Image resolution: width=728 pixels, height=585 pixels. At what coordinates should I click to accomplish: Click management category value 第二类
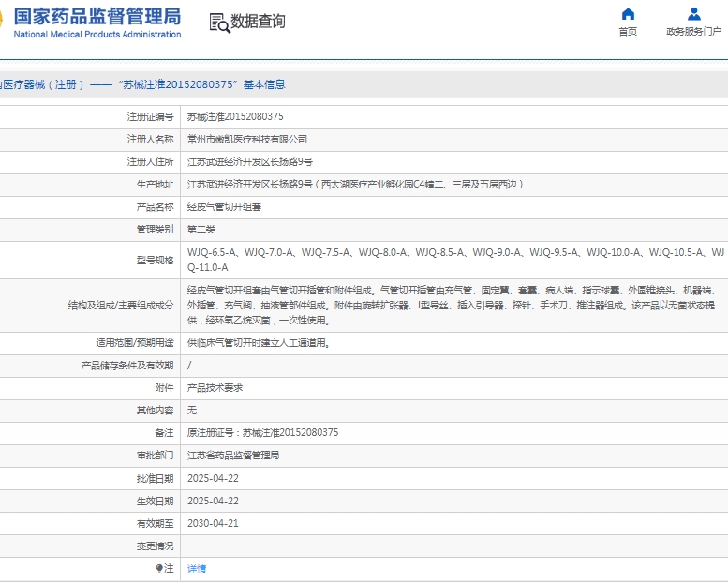tap(201, 229)
